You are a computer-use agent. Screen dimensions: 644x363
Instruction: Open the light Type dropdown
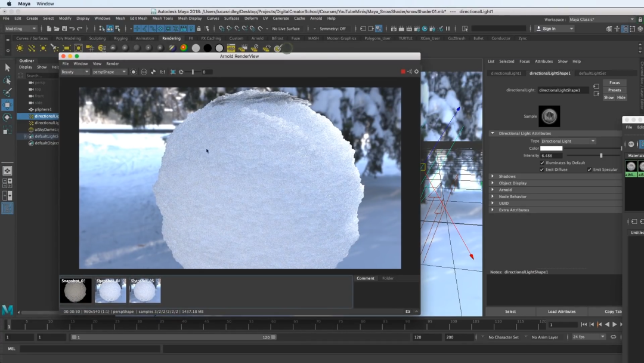[x=568, y=141]
